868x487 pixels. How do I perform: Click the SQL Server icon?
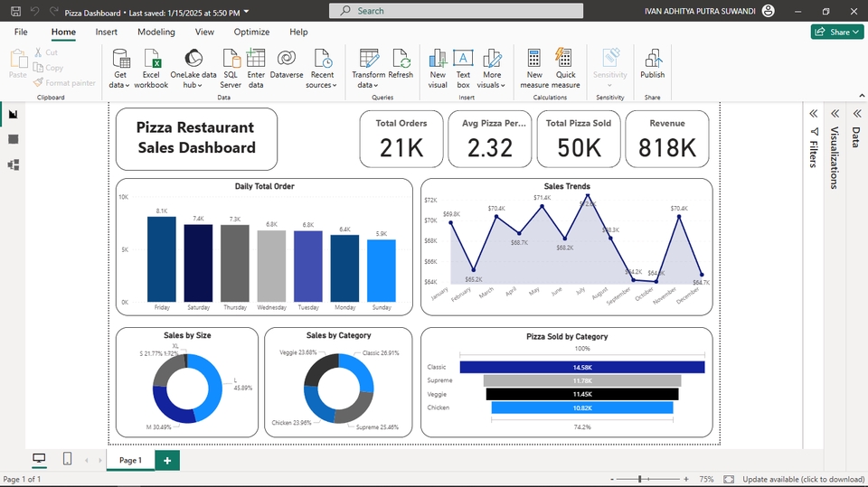231,69
